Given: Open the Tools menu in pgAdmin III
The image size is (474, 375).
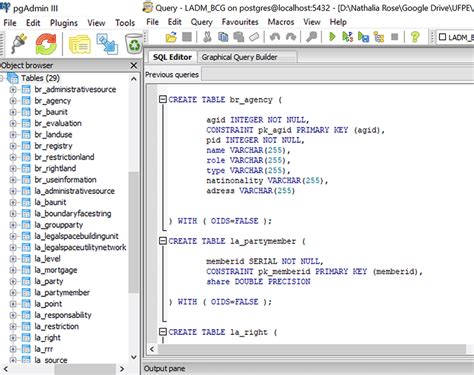Looking at the screenshot, I should (125, 23).
